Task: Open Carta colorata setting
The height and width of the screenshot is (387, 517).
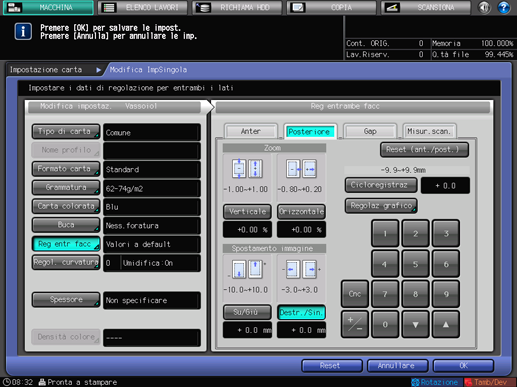Action: click(x=66, y=206)
